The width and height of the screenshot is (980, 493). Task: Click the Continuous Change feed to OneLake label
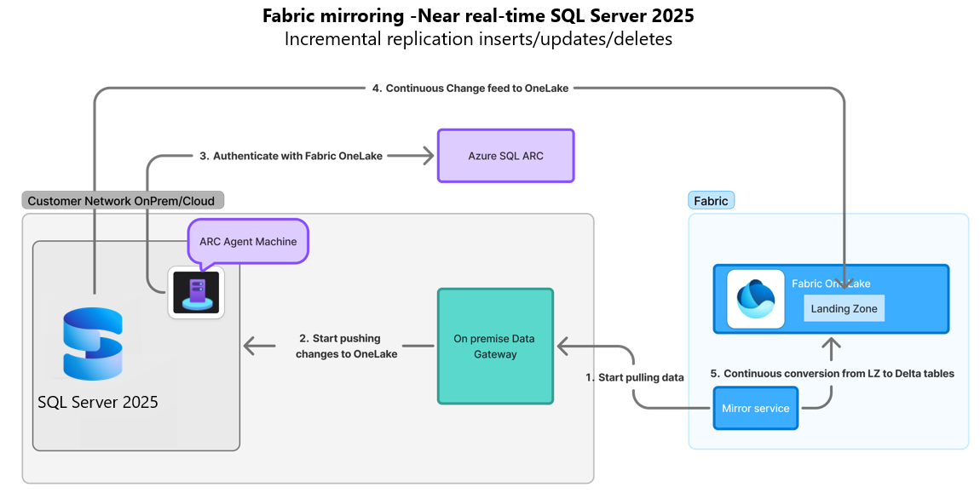click(x=470, y=88)
